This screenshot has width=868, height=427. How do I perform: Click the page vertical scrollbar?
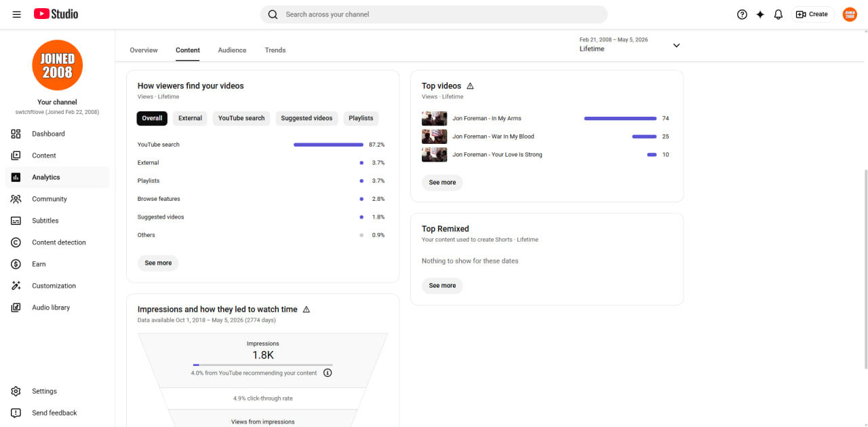pyautogui.click(x=865, y=269)
